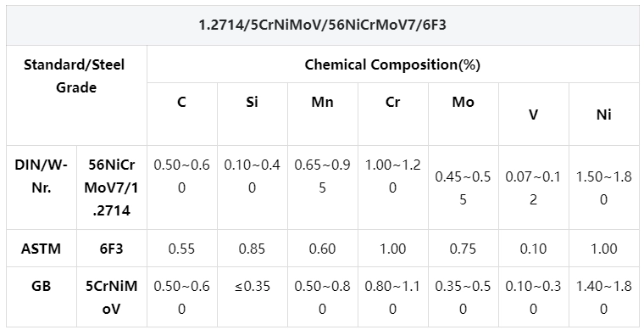The width and height of the screenshot is (644, 330).
Task: Click the table title 1.2714/5CrNiMoV/56NiCrMoV7/6F3
Action: point(322,25)
